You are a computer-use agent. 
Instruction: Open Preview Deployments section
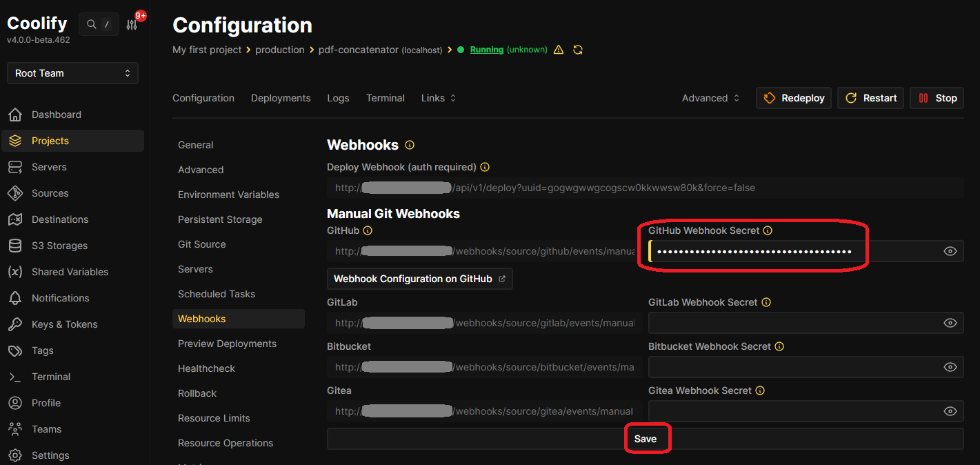[x=238, y=344]
